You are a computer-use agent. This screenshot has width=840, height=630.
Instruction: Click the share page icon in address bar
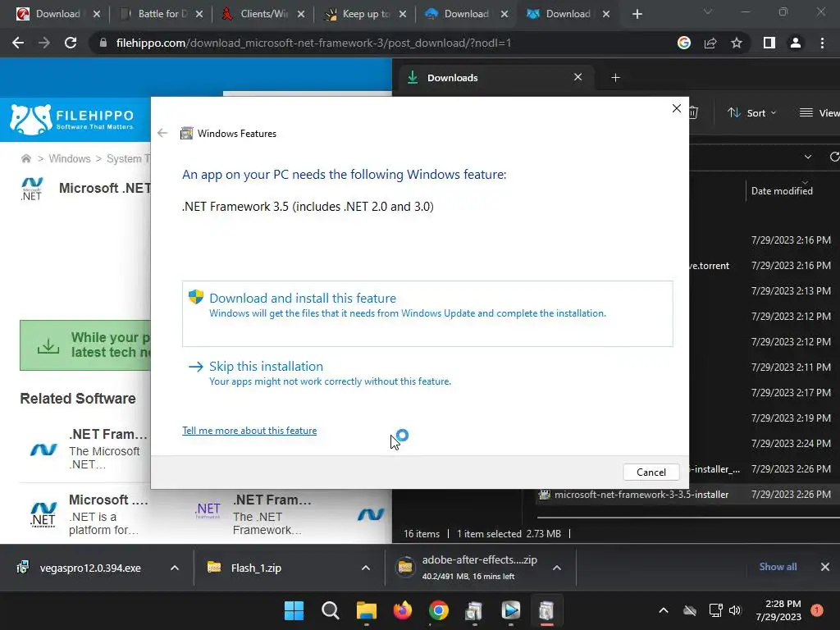(x=710, y=43)
